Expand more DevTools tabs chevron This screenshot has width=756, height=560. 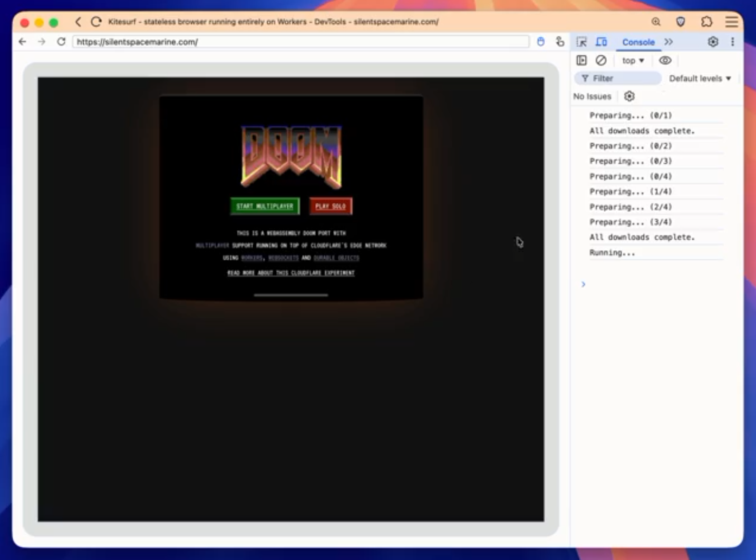(x=668, y=42)
